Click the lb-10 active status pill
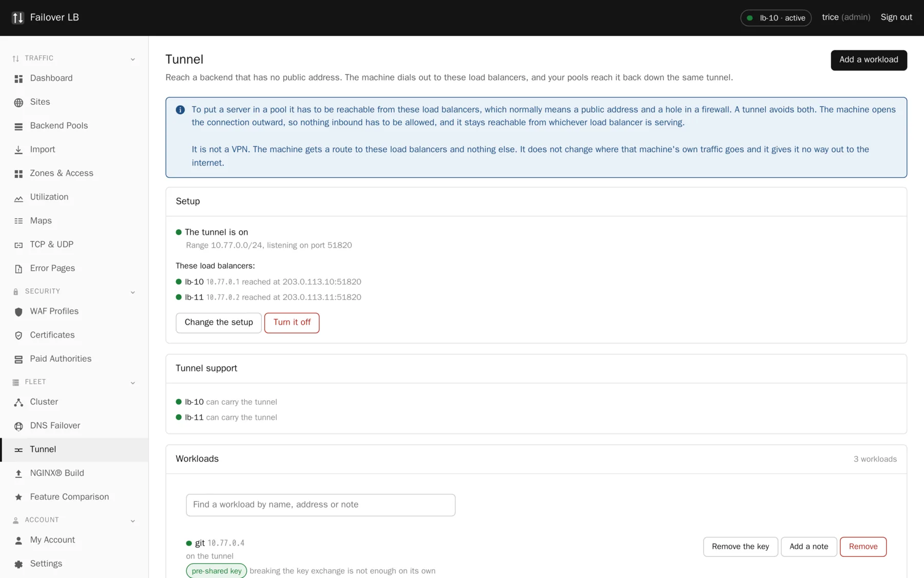 (x=776, y=18)
